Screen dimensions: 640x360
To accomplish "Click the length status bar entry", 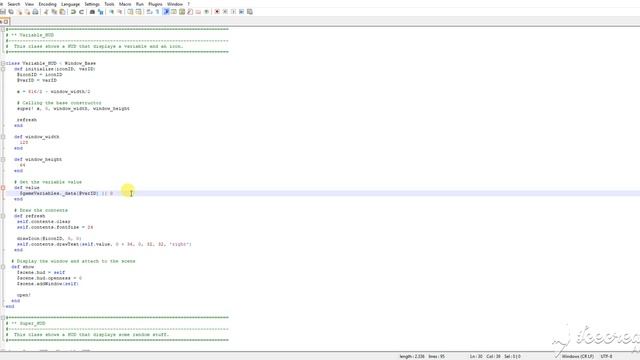I will point(412,356).
